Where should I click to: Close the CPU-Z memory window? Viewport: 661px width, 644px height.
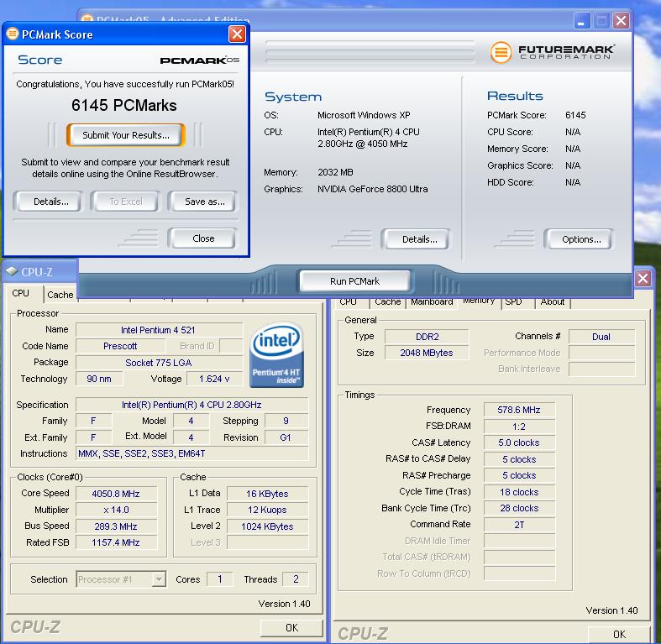pyautogui.click(x=643, y=278)
